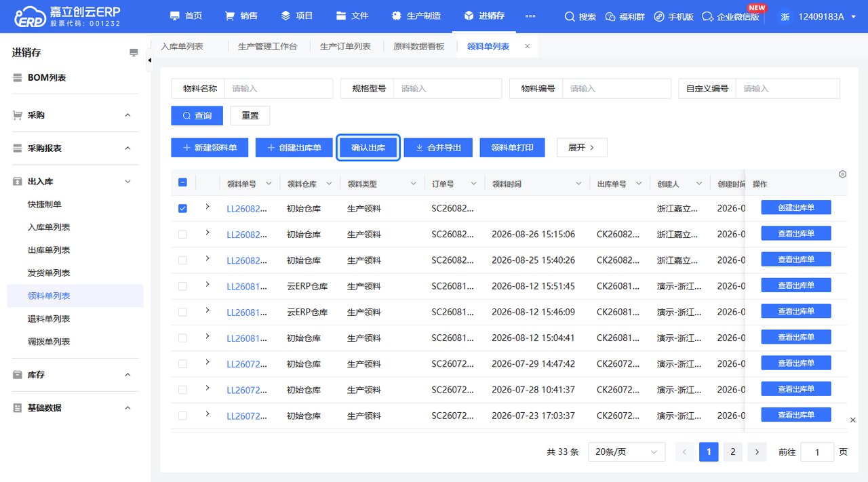Click the 查询 search button
The height and width of the screenshot is (482, 868).
click(197, 116)
